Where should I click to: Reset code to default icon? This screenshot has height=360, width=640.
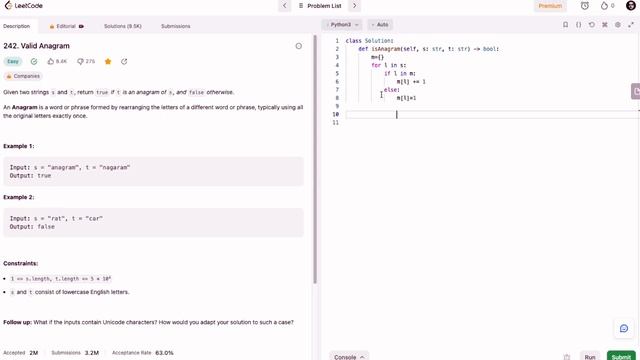coord(591,25)
